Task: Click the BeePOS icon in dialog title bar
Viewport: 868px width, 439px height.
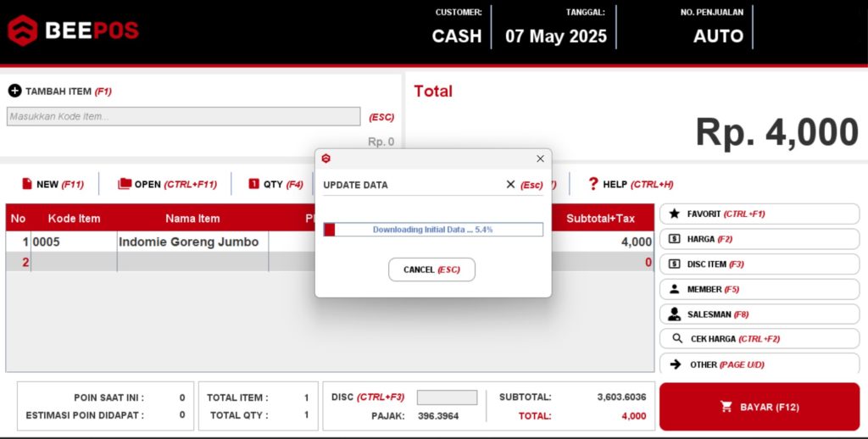Action: point(326,158)
